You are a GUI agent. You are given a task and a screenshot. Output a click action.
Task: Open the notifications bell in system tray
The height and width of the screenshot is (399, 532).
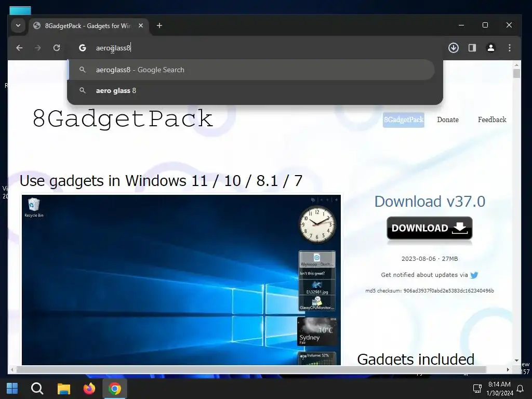(x=520, y=389)
